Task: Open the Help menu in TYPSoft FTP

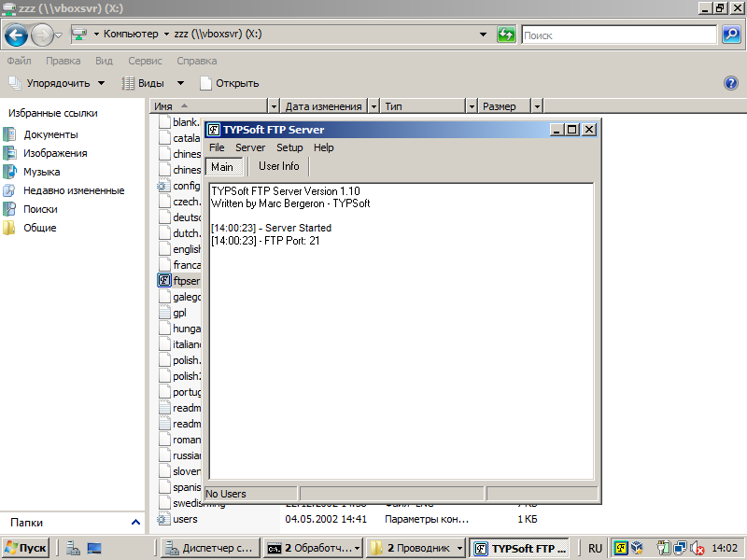Action: (323, 147)
